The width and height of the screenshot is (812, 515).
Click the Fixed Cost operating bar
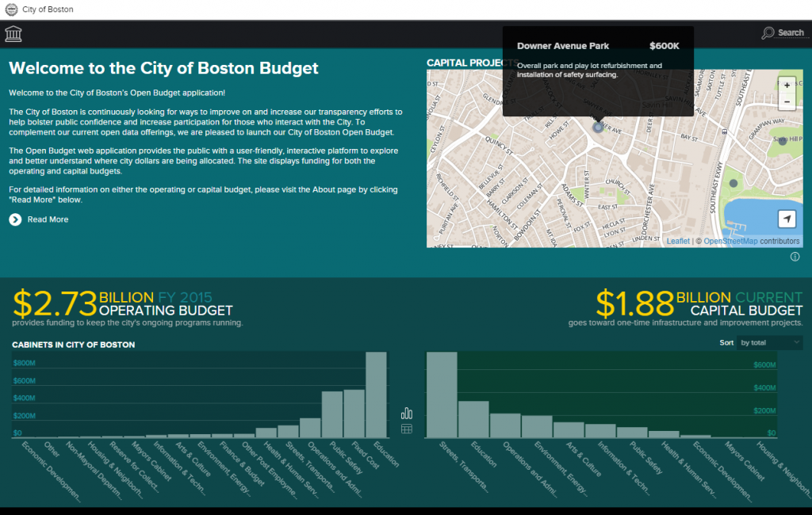click(x=354, y=414)
